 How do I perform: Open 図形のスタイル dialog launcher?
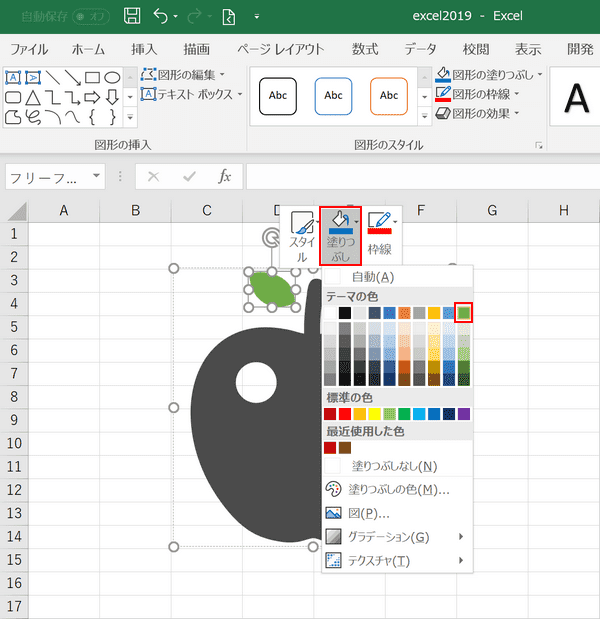pyautogui.click(x=539, y=146)
